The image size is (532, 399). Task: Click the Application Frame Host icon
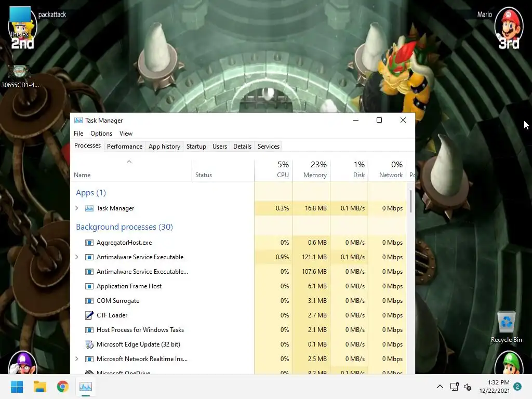click(89, 286)
